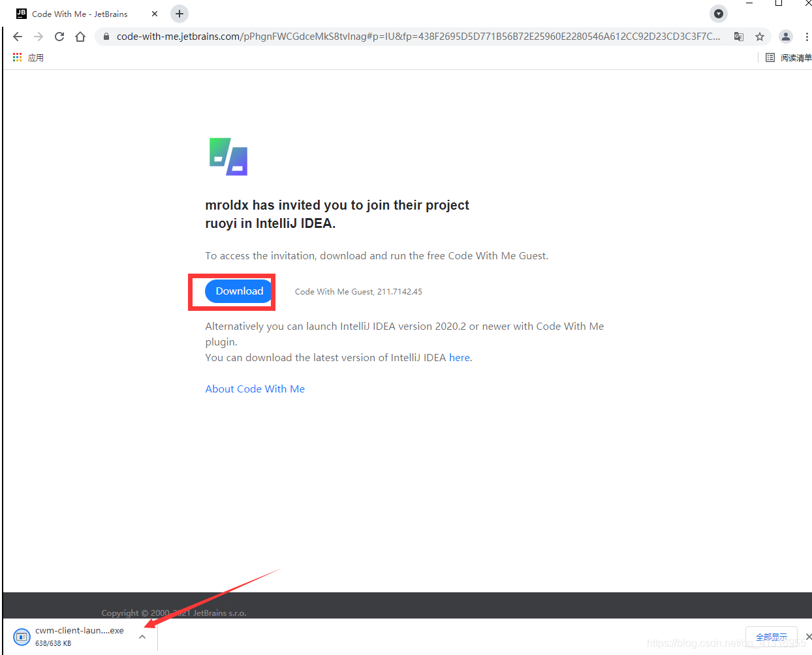Expand options chevron for downloaded file

pyautogui.click(x=142, y=637)
